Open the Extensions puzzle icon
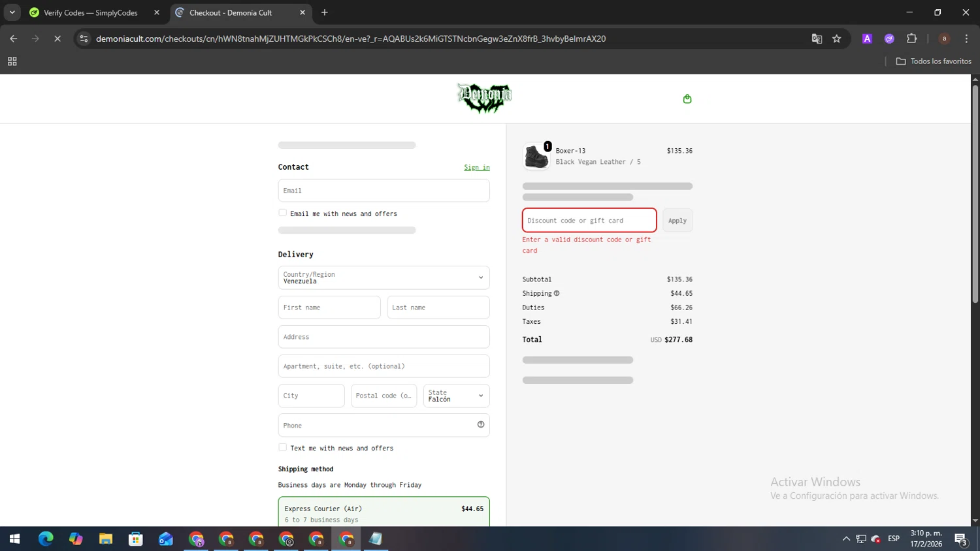The width and height of the screenshot is (980, 551). (x=912, y=39)
